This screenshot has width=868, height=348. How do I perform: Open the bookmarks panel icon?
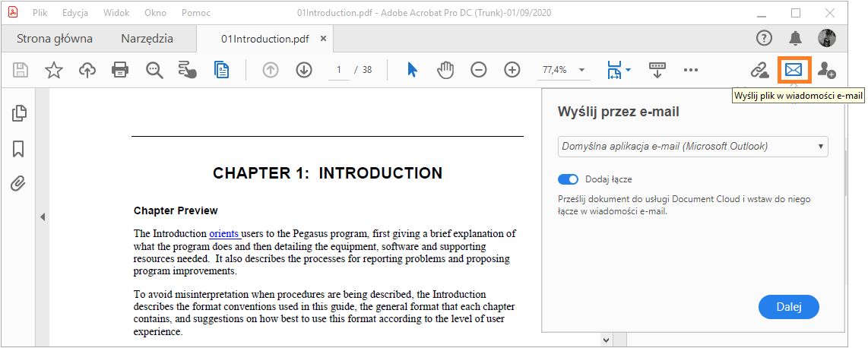18,149
